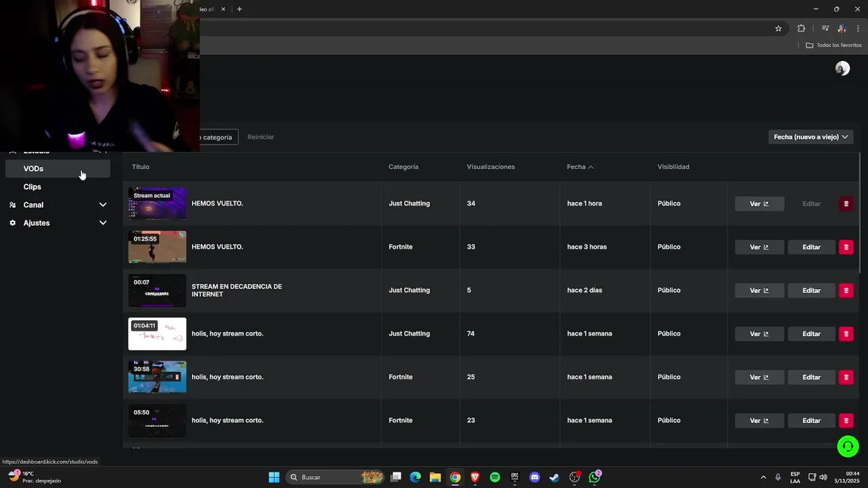Click the Reiniciar filter button

point(261,137)
